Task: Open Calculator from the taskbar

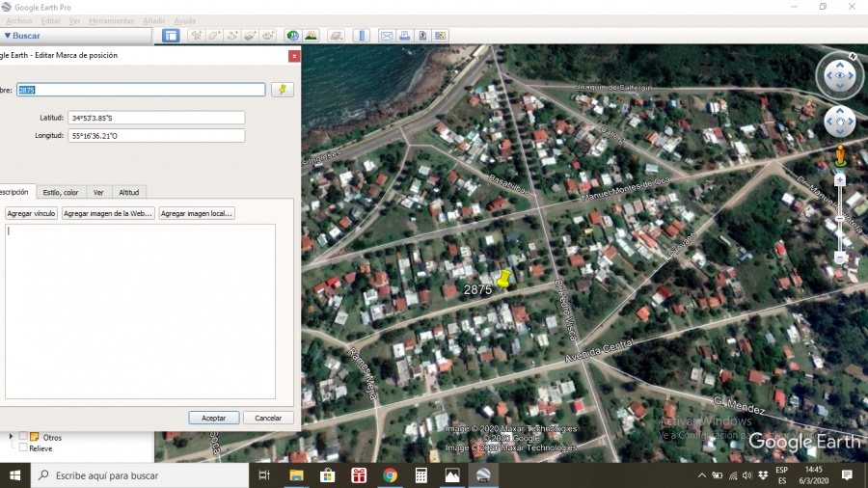Action: (x=420, y=475)
